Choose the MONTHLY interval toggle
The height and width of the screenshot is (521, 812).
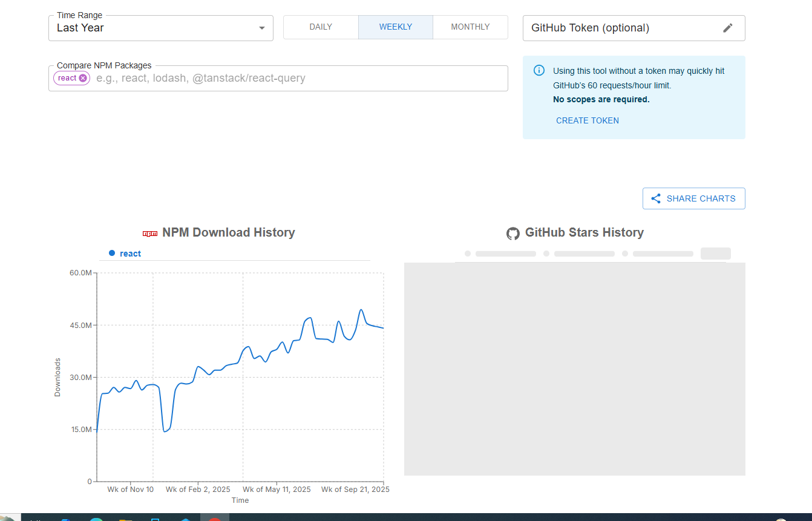(470, 27)
